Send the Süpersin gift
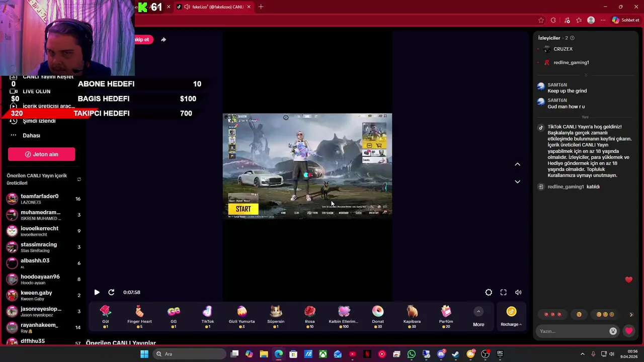The height and width of the screenshot is (362, 644). point(276,317)
